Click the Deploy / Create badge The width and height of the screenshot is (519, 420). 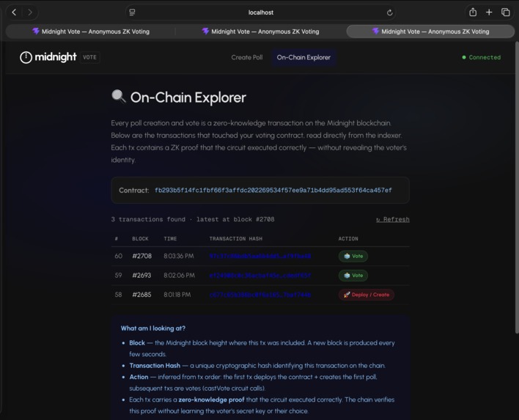pyautogui.click(x=366, y=295)
